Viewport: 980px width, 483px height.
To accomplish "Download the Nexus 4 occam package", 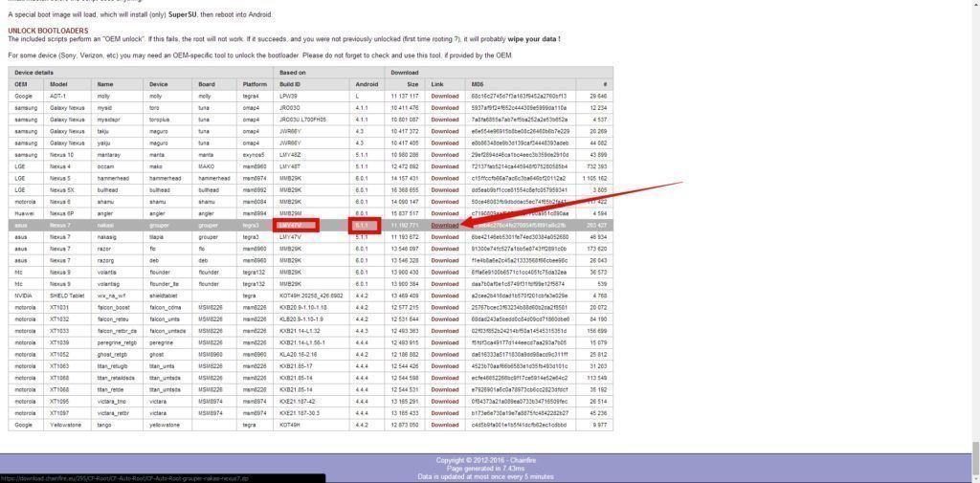I will (x=444, y=166).
